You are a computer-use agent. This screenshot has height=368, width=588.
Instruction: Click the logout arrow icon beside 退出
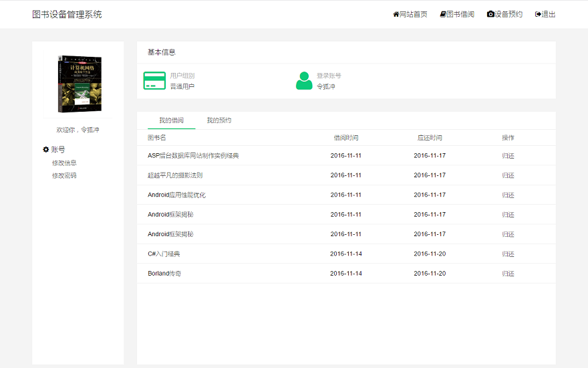538,14
